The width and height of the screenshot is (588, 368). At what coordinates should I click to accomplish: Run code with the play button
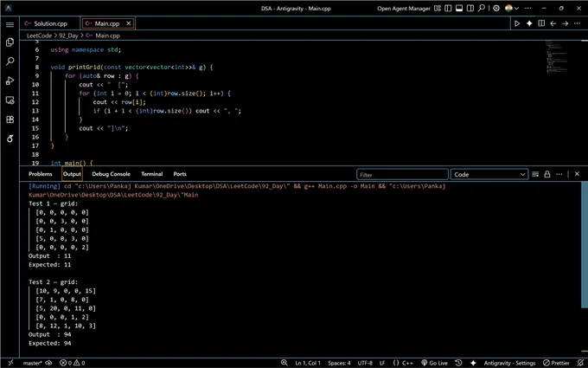(517, 23)
